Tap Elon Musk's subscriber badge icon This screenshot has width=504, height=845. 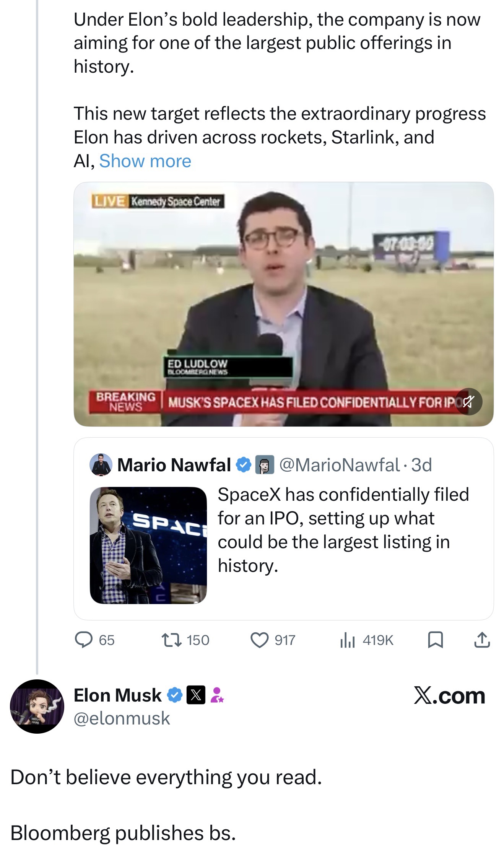[x=217, y=695]
